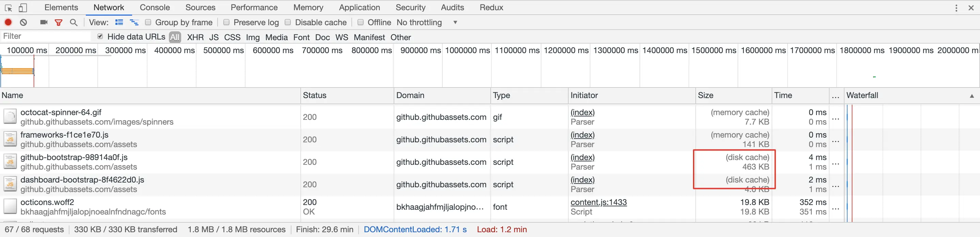
Task: Open search with the magnifier icon
Action: tap(74, 22)
